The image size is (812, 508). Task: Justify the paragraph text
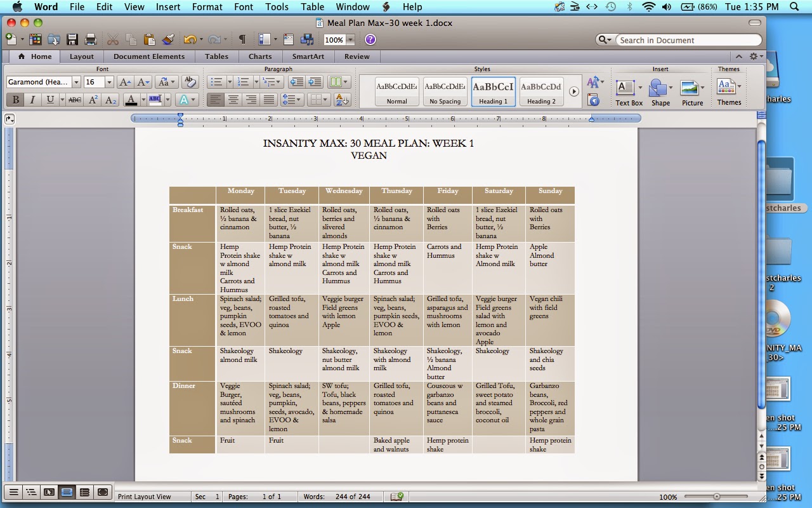point(269,100)
